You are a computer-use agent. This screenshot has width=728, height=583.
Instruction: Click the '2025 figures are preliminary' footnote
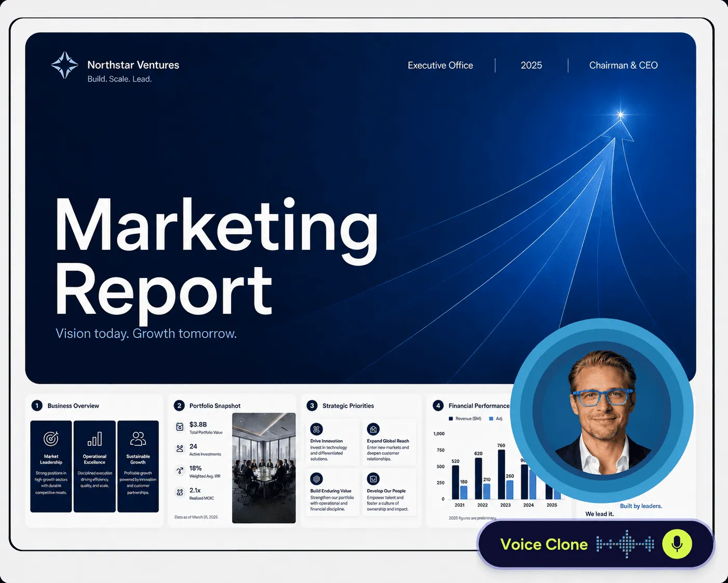point(473,518)
